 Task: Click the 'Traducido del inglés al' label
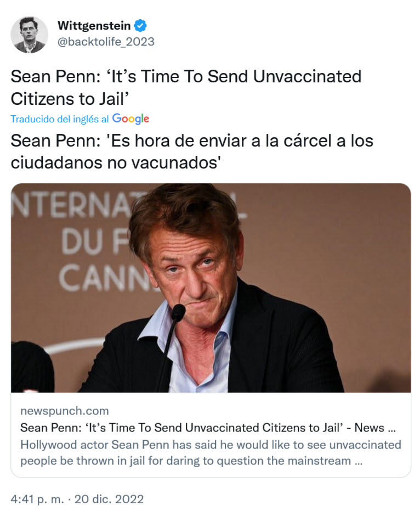pyautogui.click(x=60, y=119)
